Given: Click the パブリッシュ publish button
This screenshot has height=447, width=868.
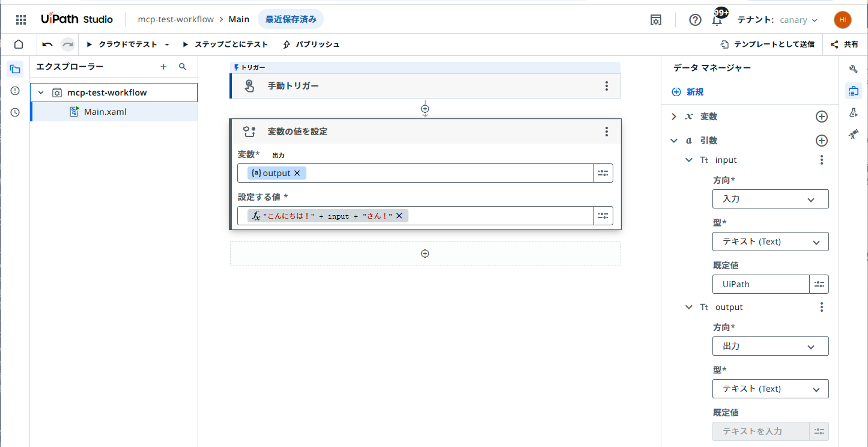Looking at the screenshot, I should (311, 44).
